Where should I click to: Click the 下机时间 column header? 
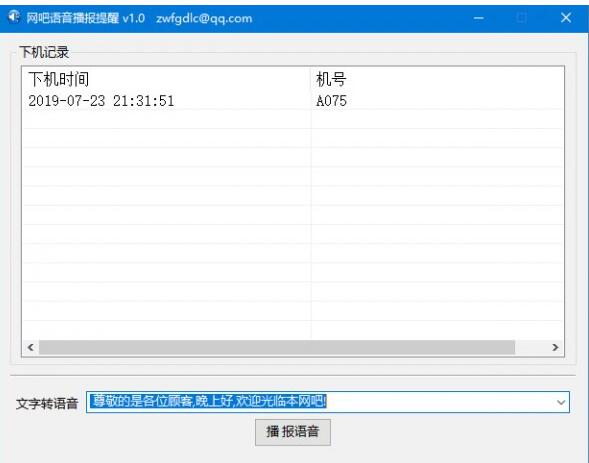point(166,79)
